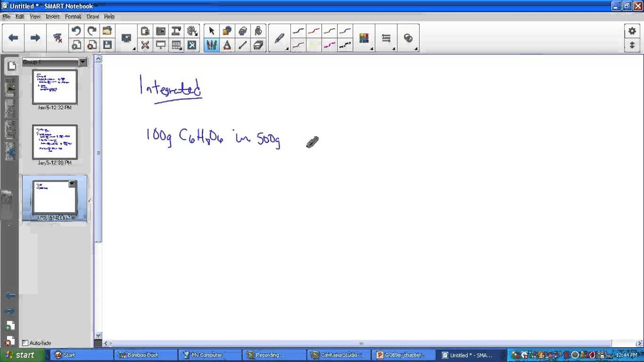Open the Help menu
The width and height of the screenshot is (644, 362).
pyautogui.click(x=109, y=17)
